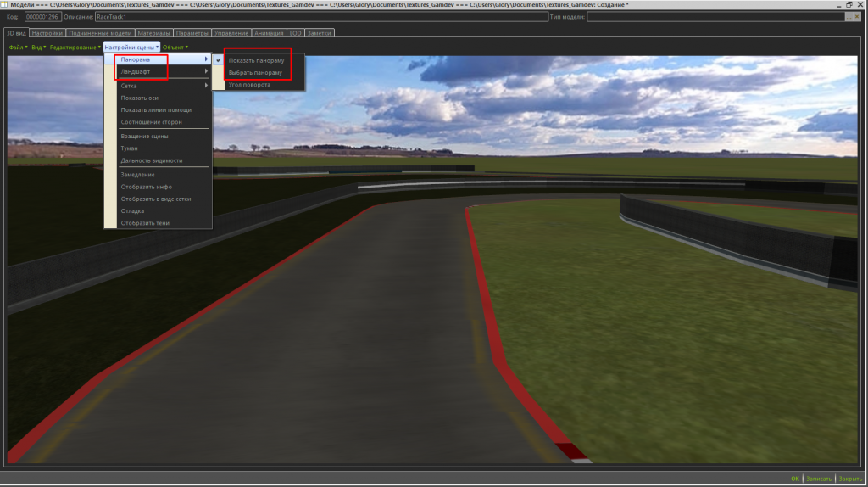The height and width of the screenshot is (487, 868).
Task: Open Тип модели browse button
Action: (849, 17)
